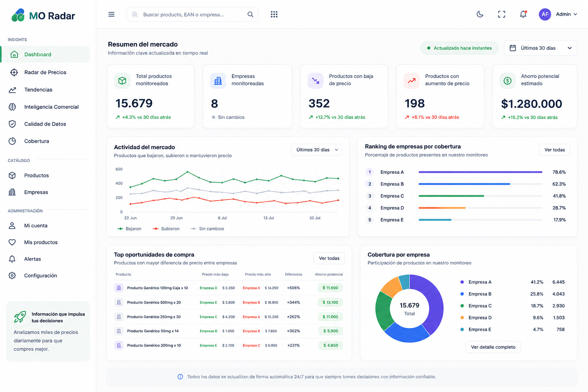Click the Calidad de Datos shield icon

pyautogui.click(x=12, y=124)
